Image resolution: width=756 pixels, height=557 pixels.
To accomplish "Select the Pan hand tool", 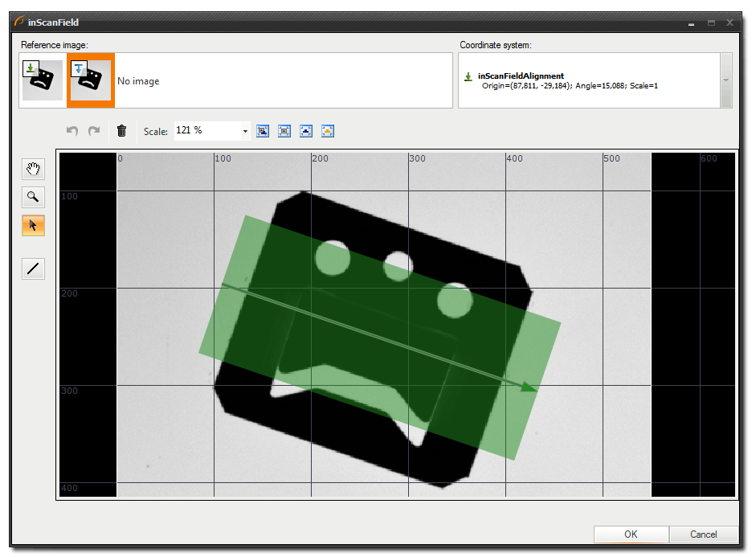I will [33, 169].
